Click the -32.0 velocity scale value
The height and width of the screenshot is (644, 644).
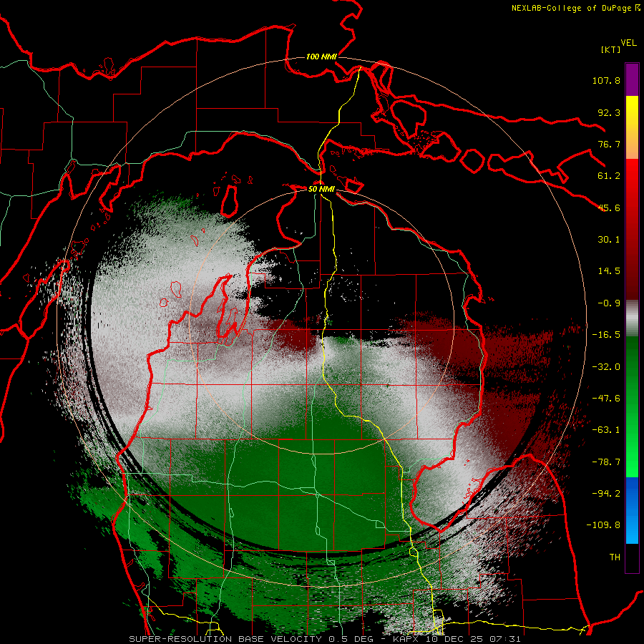coord(606,366)
